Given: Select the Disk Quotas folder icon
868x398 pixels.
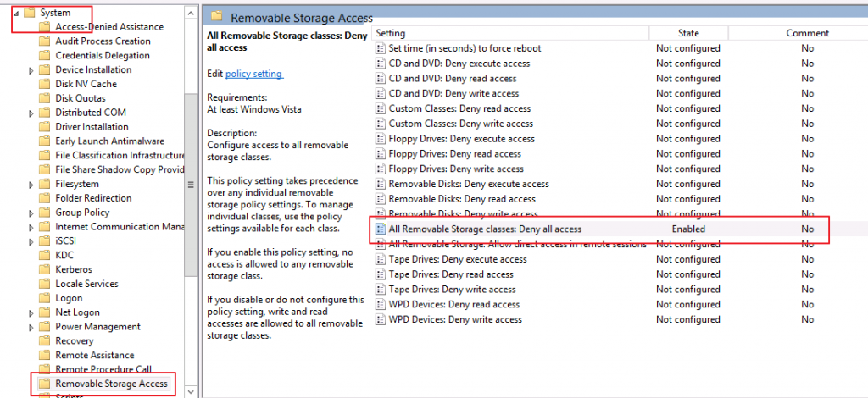Looking at the screenshot, I should tap(45, 98).
